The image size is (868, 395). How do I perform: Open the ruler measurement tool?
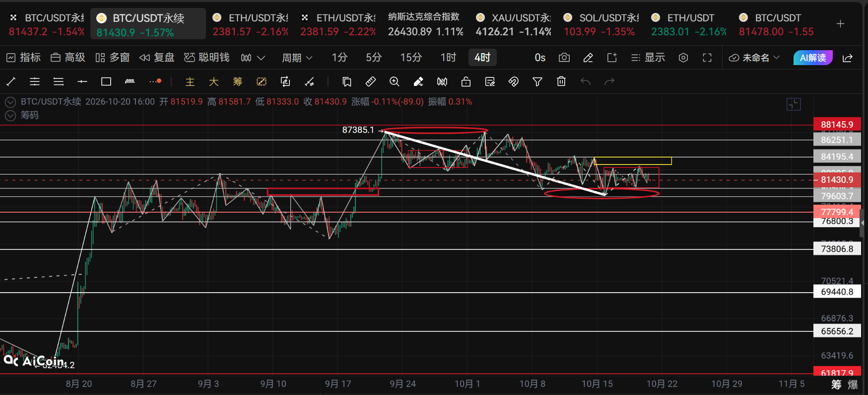point(371,81)
